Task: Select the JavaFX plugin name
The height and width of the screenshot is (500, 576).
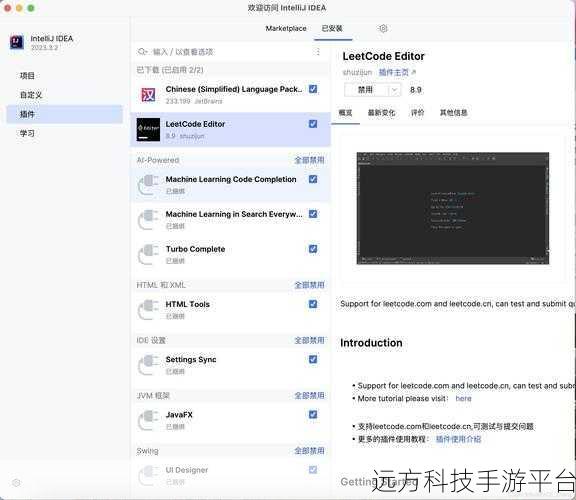Action: tap(179, 415)
